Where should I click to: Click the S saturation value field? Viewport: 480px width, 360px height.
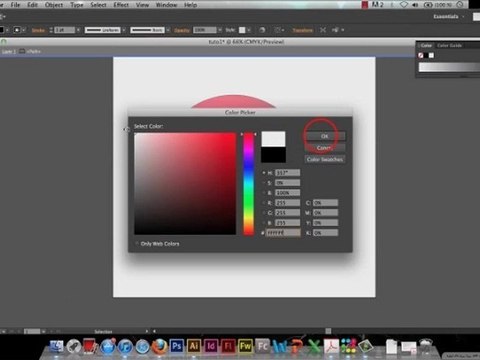[287, 183]
